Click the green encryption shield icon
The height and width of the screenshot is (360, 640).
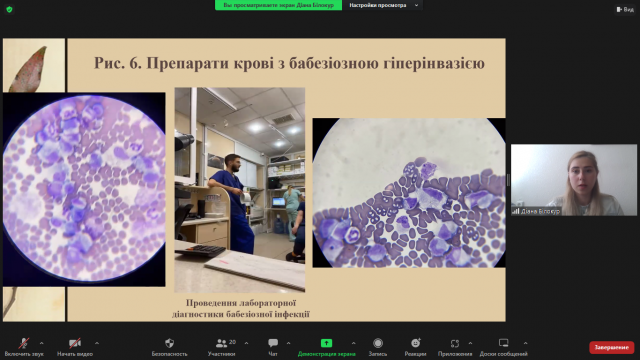9,9
